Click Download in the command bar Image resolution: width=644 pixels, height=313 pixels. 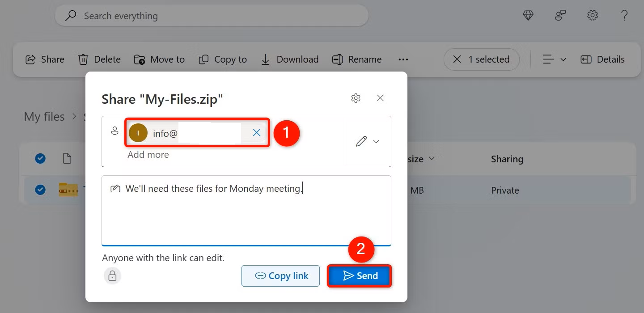[x=290, y=59]
